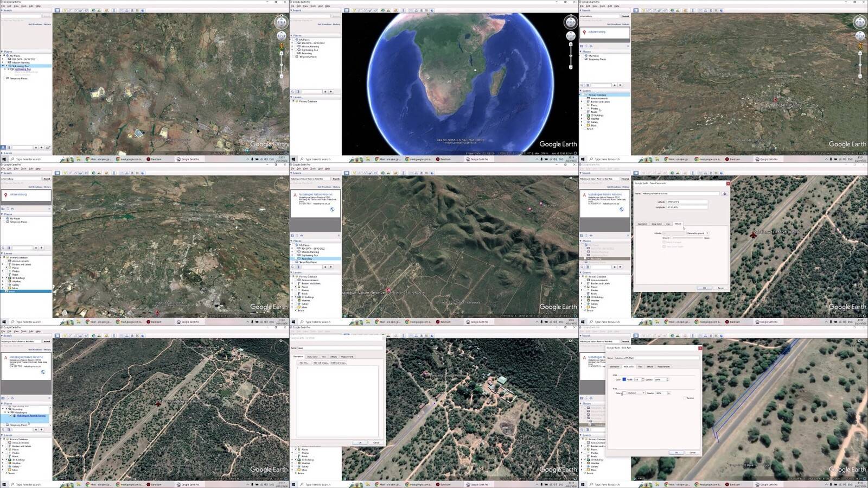Click Places move-down arrow in globe view window
868x488 pixels.
click(330, 91)
